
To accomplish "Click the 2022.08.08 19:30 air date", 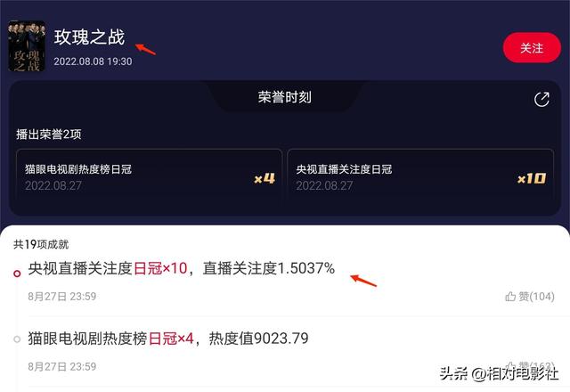I will (93, 61).
